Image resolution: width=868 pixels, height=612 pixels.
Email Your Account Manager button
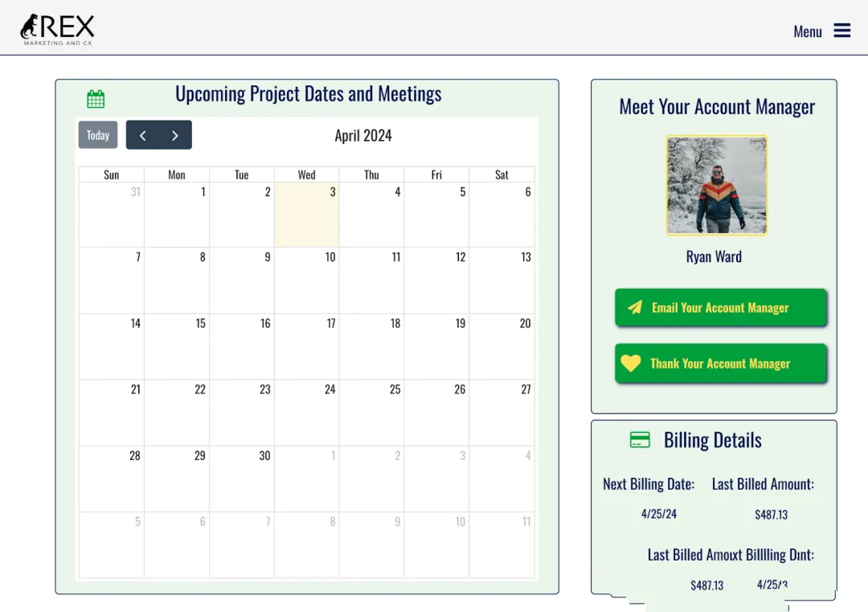pos(721,307)
